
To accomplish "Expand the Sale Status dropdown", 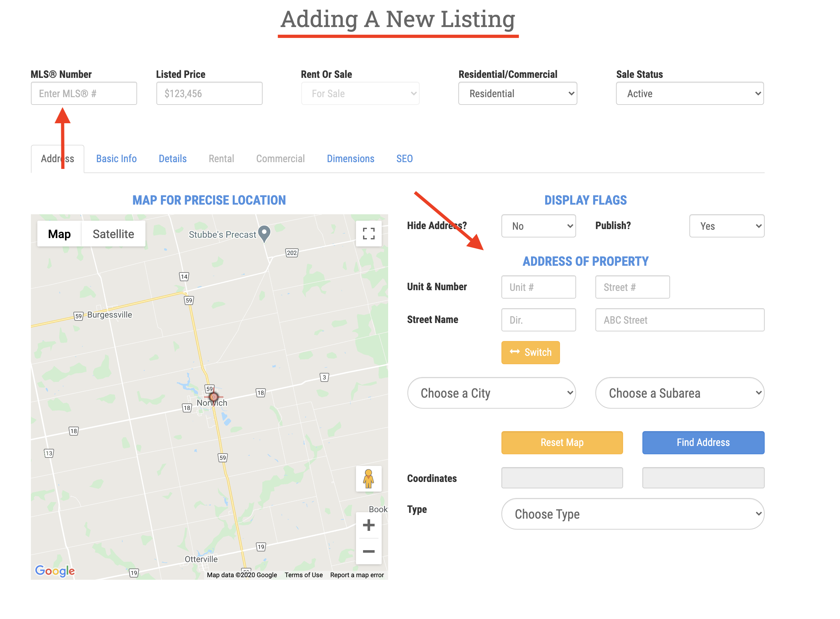I will 689,94.
